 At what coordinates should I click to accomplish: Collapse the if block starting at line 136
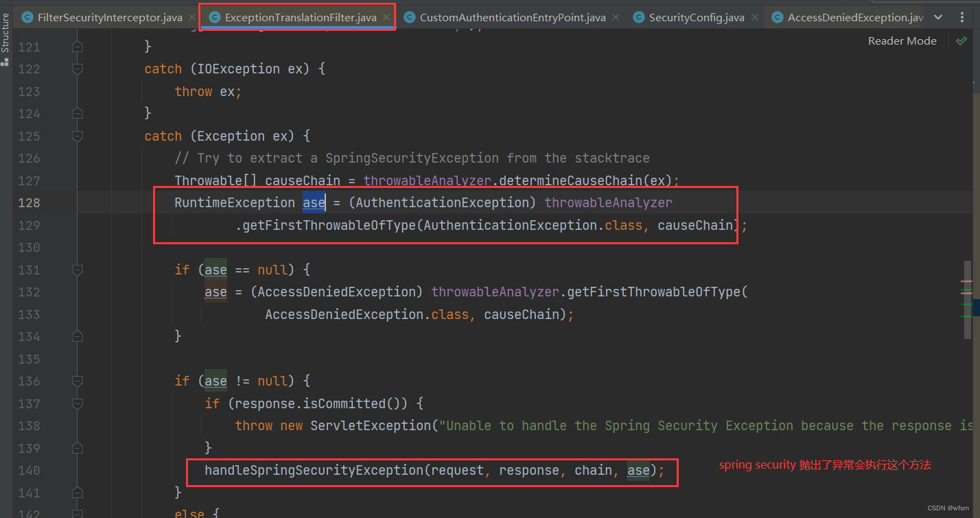coord(77,381)
